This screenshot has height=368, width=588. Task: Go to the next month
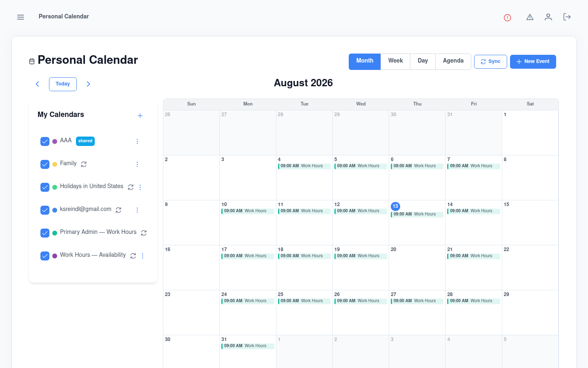(88, 84)
